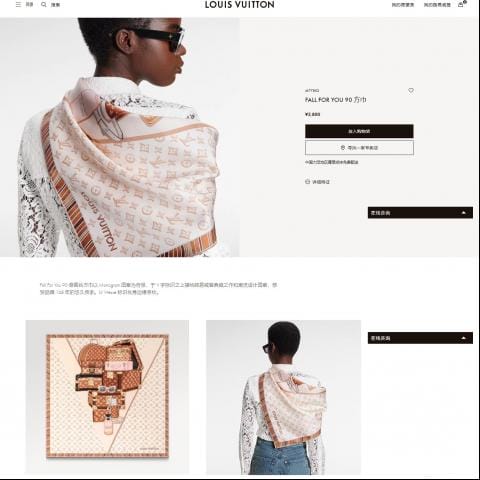The image size is (480, 480).
Task: Expand the lower online consultation bar
Action: 420,338
